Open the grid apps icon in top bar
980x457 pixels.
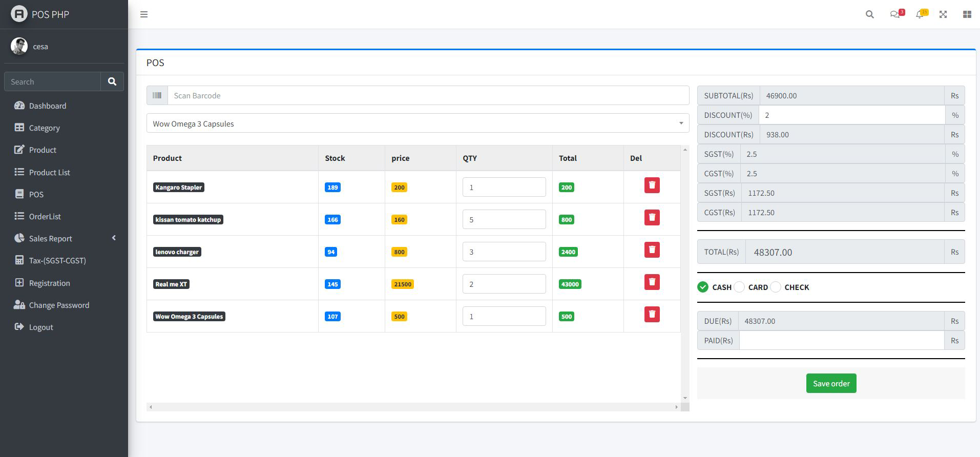(x=967, y=14)
